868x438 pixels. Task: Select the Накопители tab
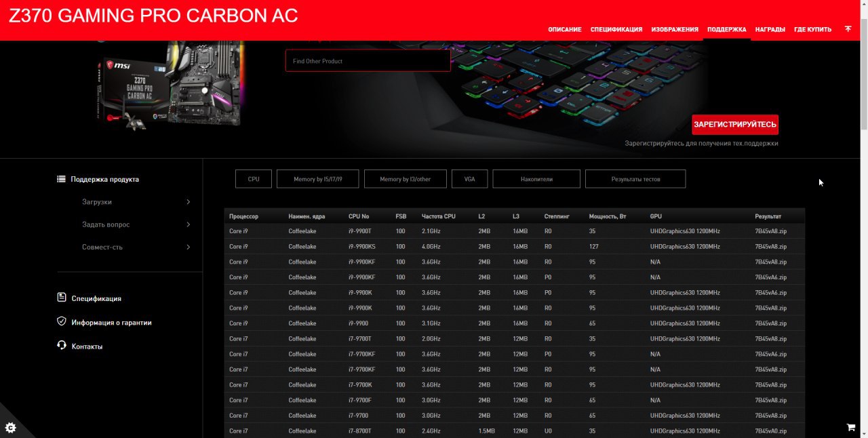pos(536,179)
